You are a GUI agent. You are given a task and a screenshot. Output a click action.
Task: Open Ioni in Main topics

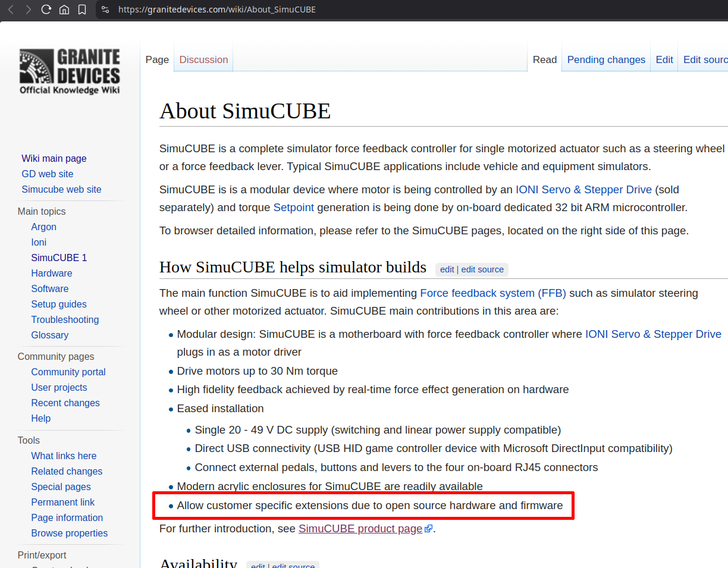coord(39,242)
